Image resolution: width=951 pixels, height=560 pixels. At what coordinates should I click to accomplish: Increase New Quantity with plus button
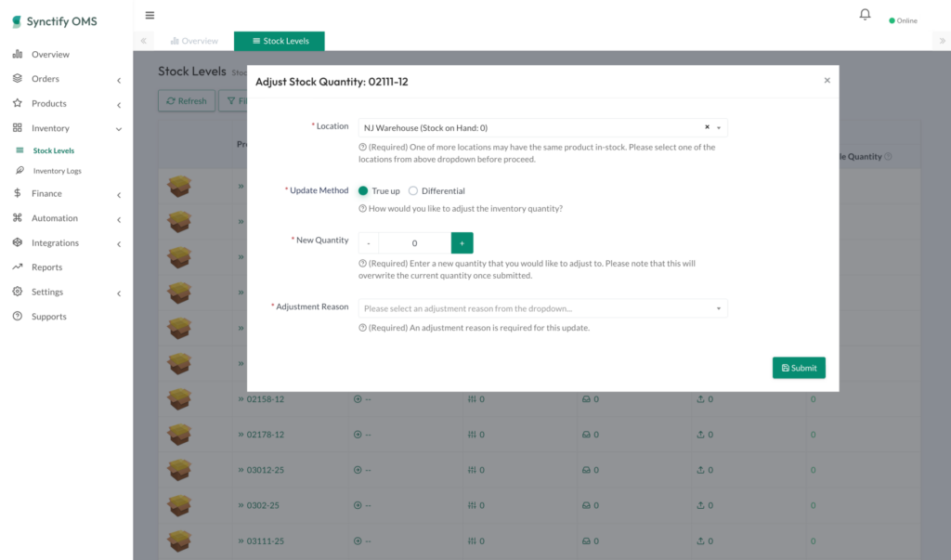tap(462, 242)
